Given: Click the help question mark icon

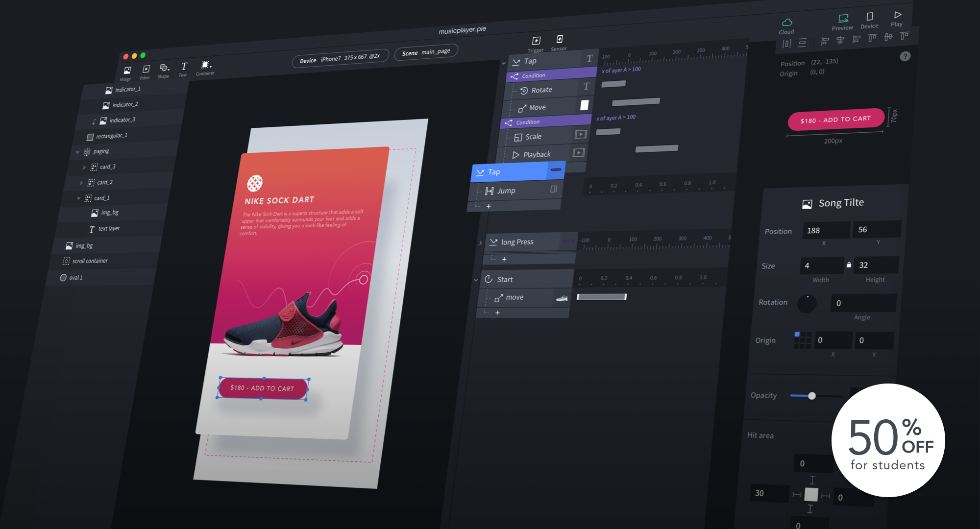Looking at the screenshot, I should [905, 56].
